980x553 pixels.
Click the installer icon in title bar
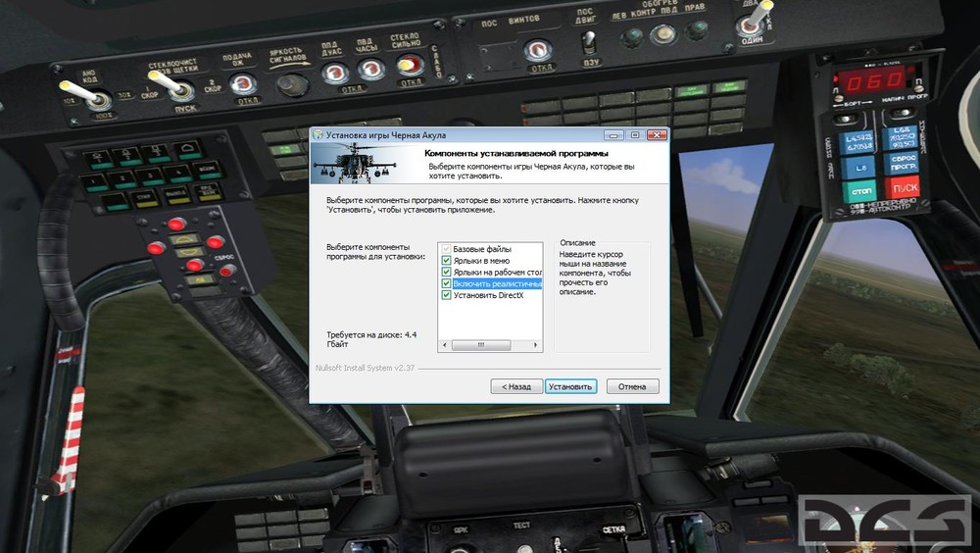coord(318,135)
